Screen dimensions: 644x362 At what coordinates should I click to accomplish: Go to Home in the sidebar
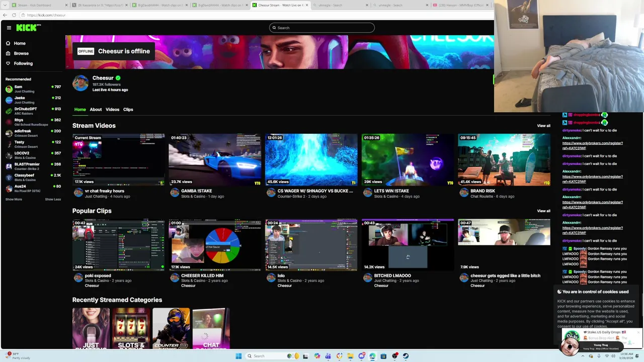20,43
